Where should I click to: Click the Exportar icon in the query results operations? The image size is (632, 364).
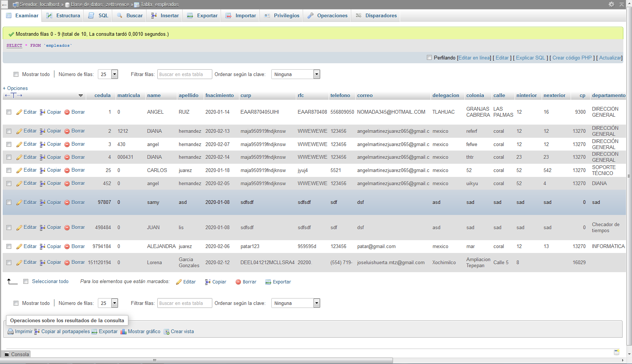(x=94, y=332)
